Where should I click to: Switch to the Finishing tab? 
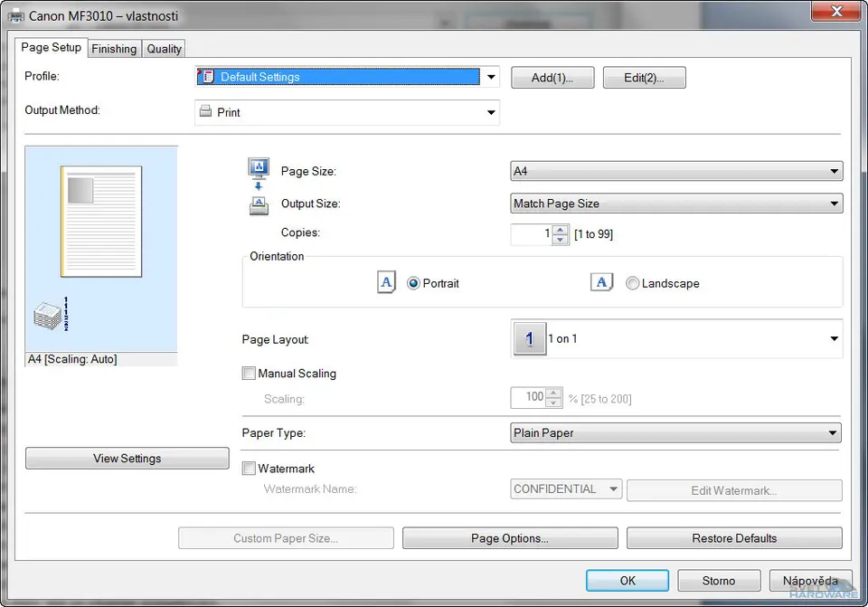click(114, 49)
